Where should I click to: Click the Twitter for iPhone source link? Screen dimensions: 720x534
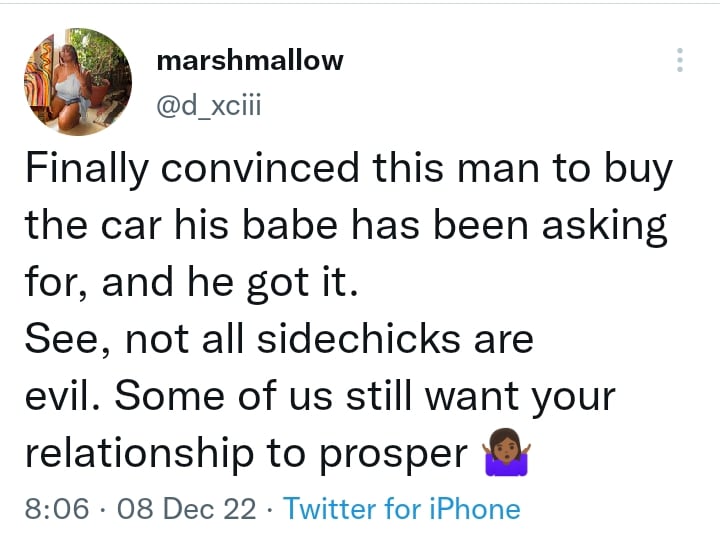(402, 509)
